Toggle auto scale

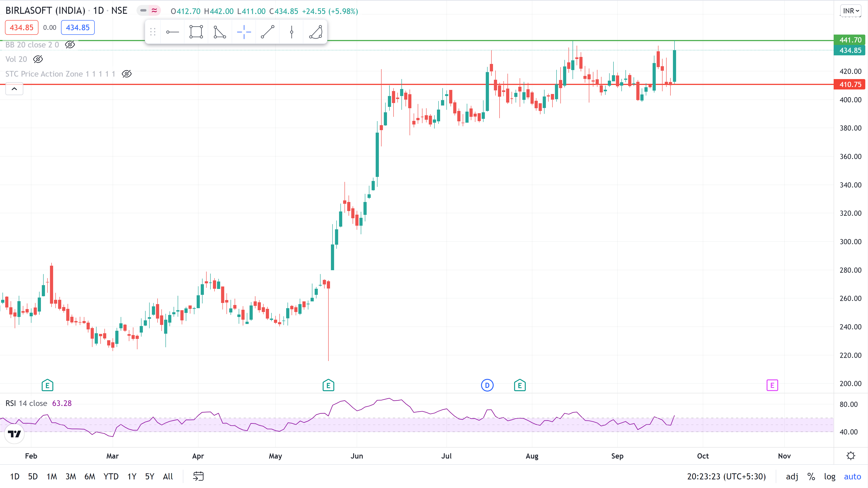tap(852, 476)
